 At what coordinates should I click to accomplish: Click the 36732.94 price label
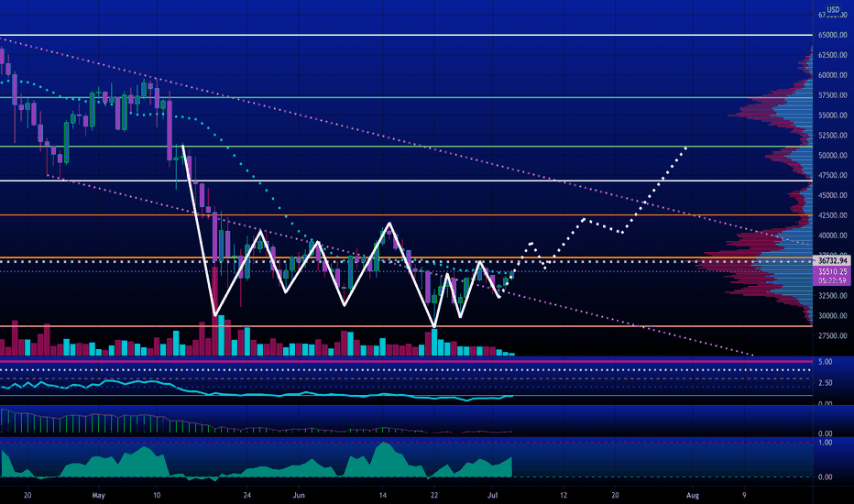click(832, 261)
